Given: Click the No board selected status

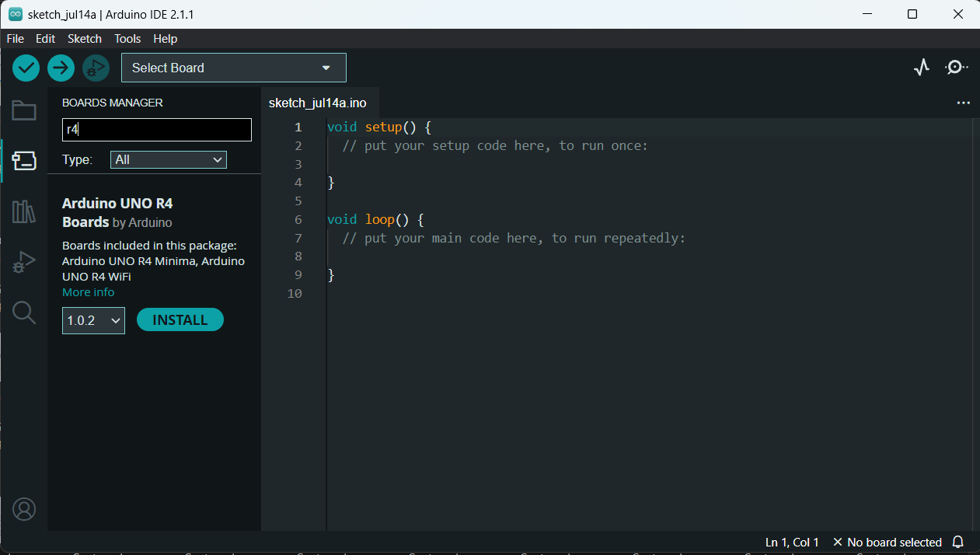Looking at the screenshot, I should pyautogui.click(x=887, y=542).
